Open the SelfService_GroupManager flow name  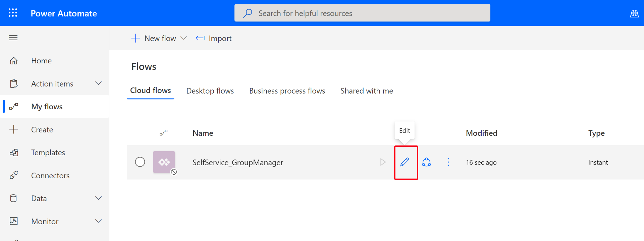tap(238, 163)
